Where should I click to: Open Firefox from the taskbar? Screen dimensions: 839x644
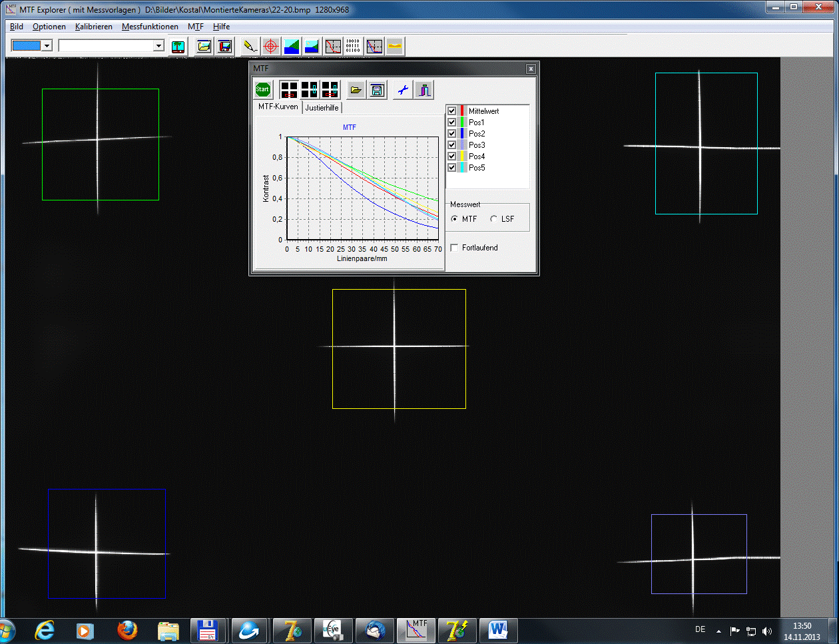(127, 630)
